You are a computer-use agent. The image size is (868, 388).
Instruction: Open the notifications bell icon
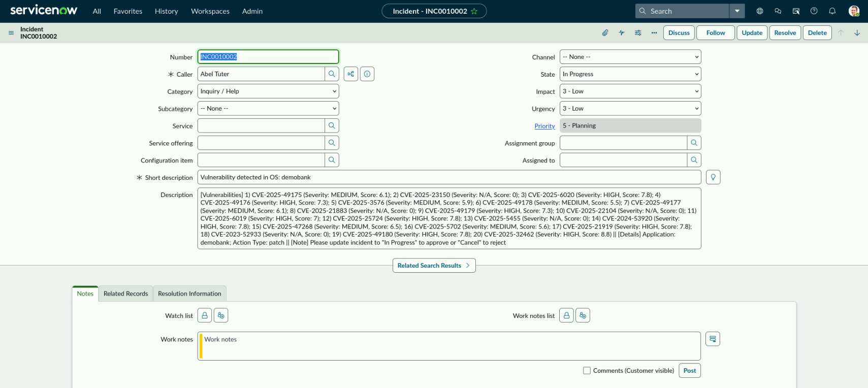[832, 11]
